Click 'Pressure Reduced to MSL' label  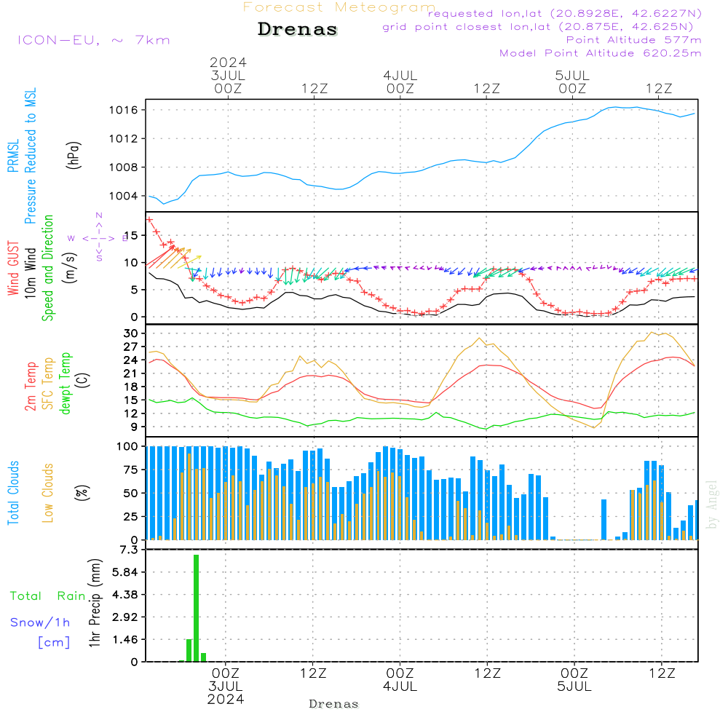tap(30, 156)
